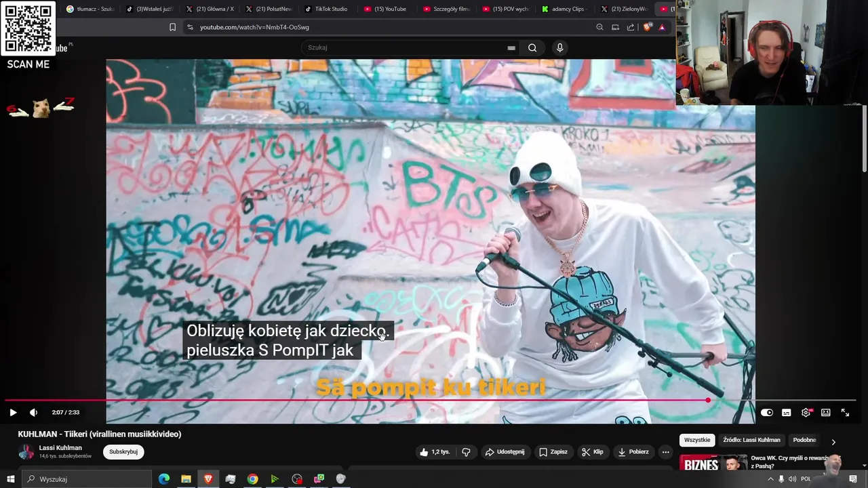Switch to theater mode view
The image size is (868, 488).
point(825,412)
